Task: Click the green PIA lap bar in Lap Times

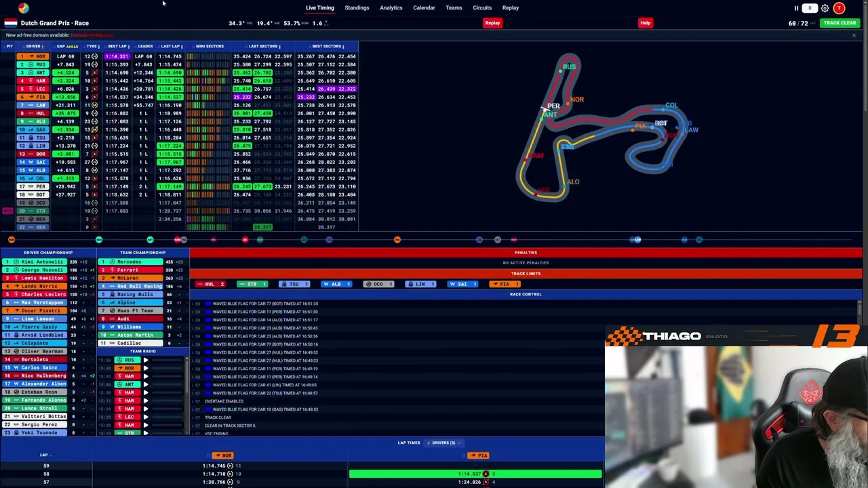Action: (475, 474)
